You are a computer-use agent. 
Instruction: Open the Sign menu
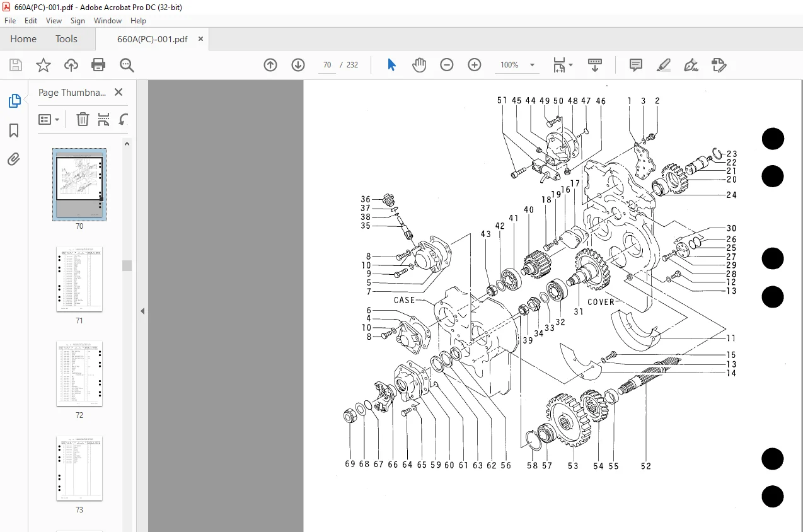pyautogui.click(x=78, y=21)
